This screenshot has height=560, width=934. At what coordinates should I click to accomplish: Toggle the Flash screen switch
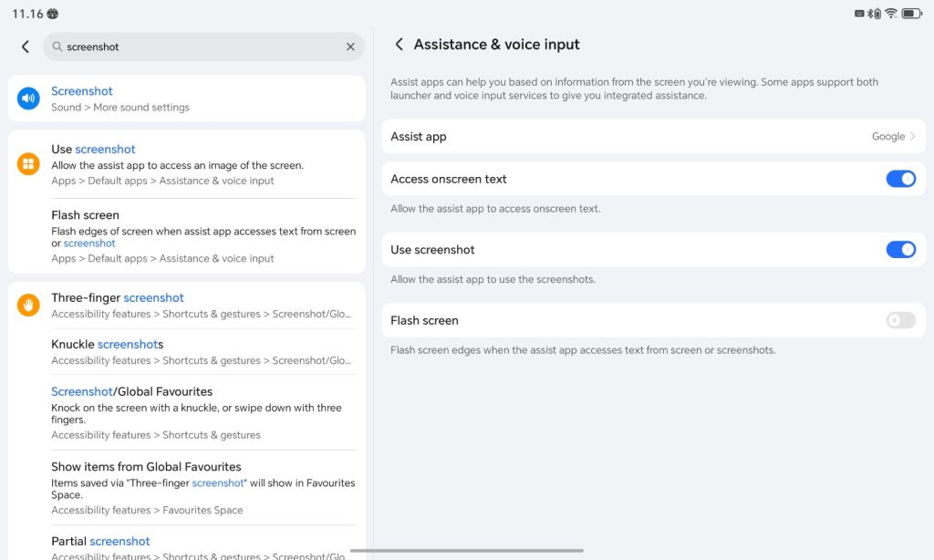(x=900, y=320)
